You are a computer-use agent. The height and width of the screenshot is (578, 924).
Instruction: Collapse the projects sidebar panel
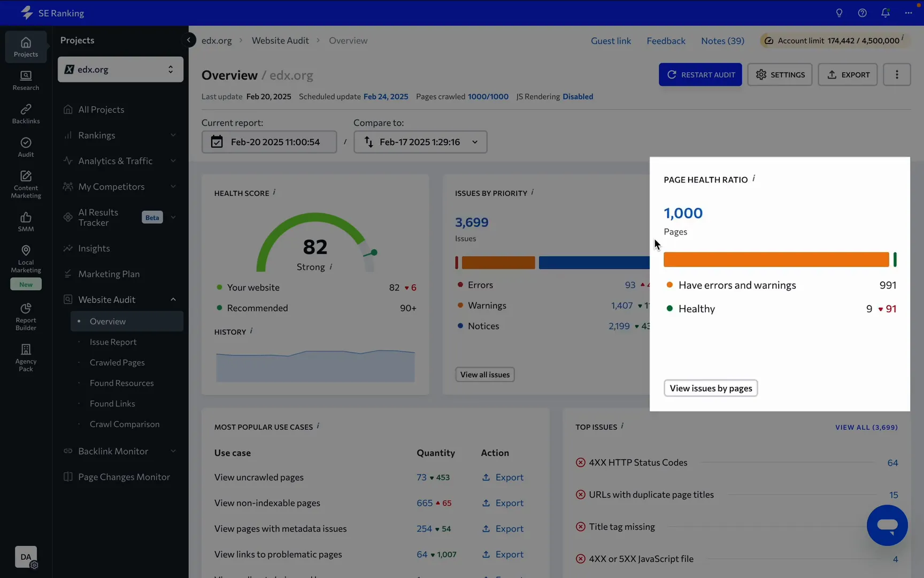pos(188,40)
